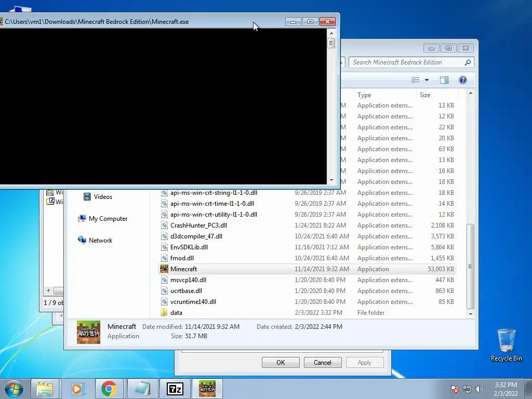
Task: Click the Minecraft.exe console title bar
Action: point(142,22)
